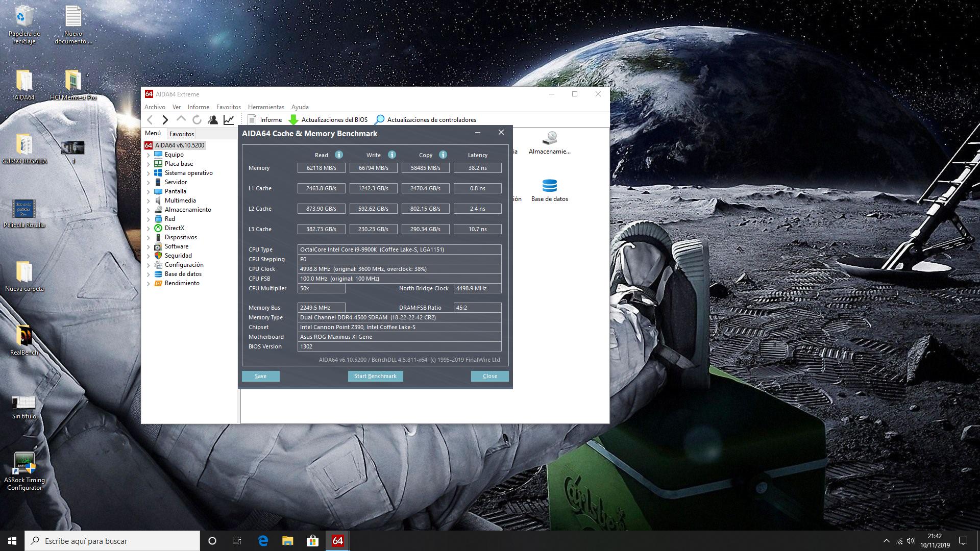Image resolution: width=980 pixels, height=551 pixels.
Task: Expand the Rendimiento tree node
Action: pos(149,283)
